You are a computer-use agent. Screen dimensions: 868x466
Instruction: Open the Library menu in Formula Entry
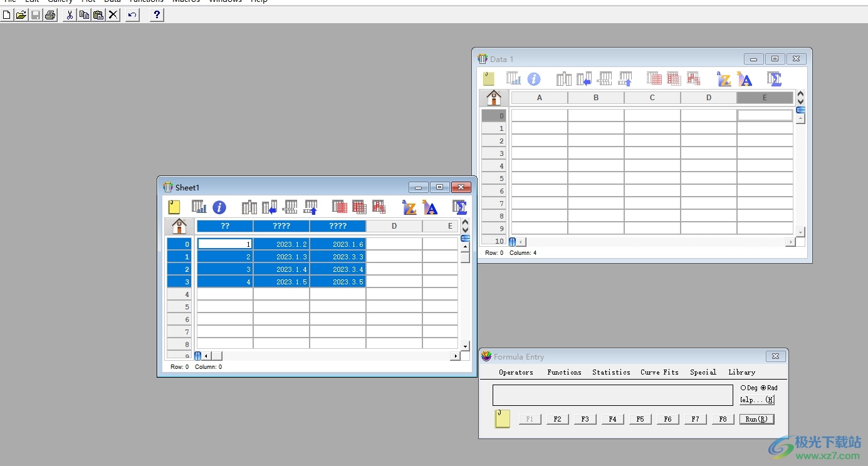(x=741, y=372)
